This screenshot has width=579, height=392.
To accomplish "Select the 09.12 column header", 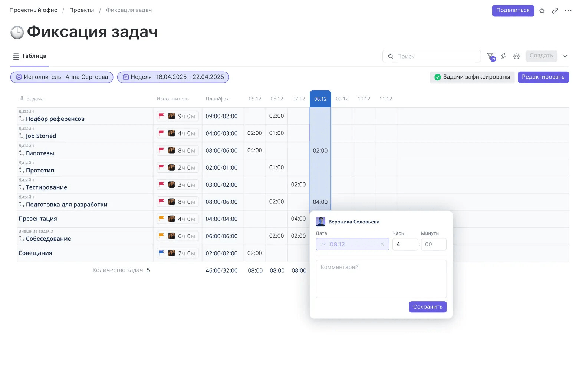I will pos(342,99).
